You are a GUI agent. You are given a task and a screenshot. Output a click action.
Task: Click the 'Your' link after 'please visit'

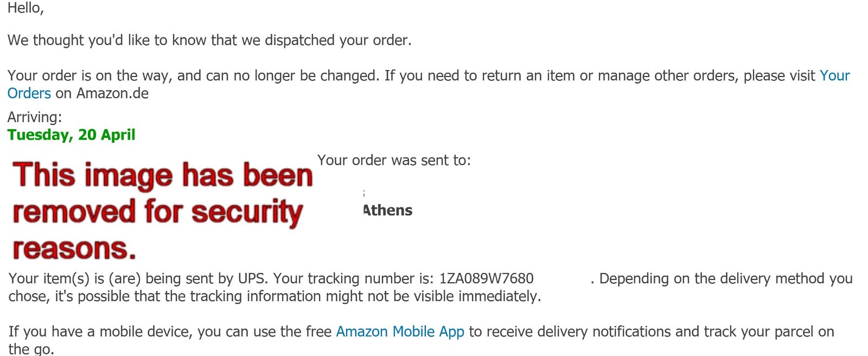[x=834, y=75]
